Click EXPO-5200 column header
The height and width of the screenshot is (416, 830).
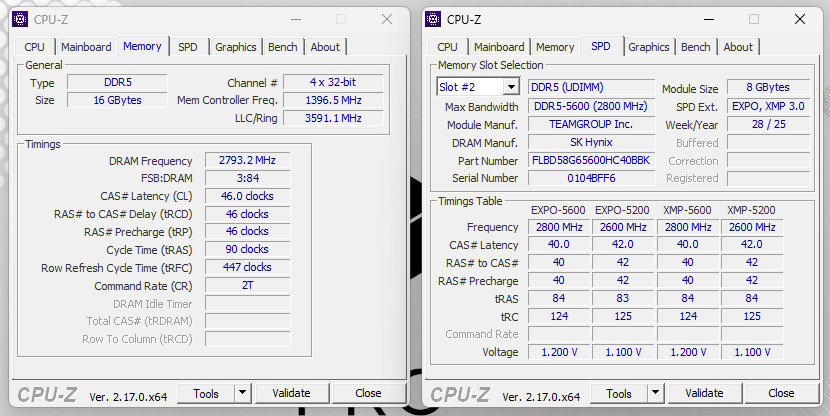coord(622,210)
